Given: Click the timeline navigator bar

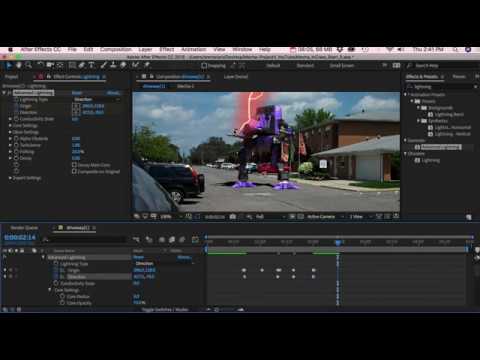Looking at the screenshot, I should coord(338,237).
